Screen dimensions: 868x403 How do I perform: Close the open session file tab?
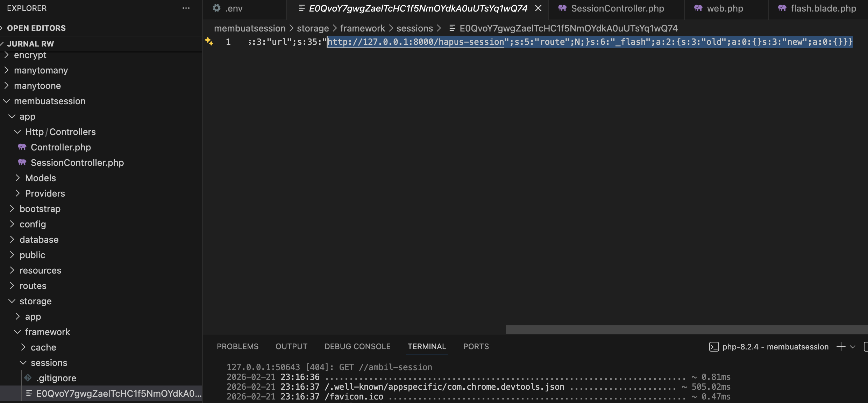tap(538, 8)
